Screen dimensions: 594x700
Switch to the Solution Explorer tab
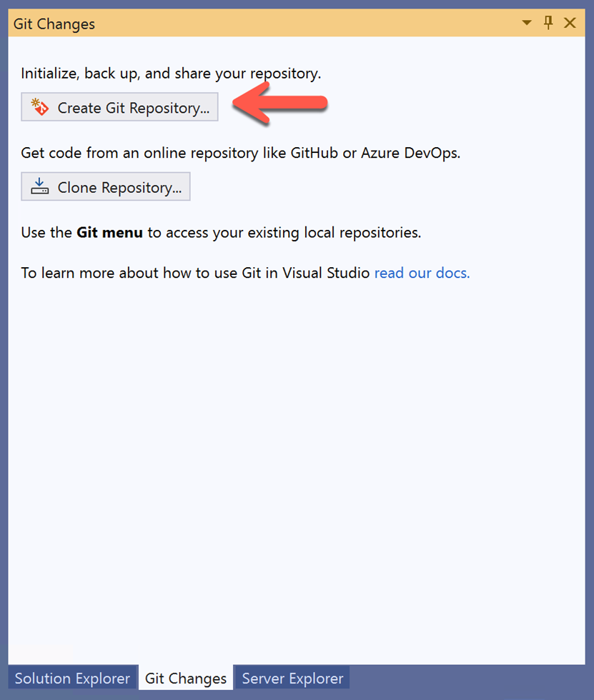pos(72,678)
